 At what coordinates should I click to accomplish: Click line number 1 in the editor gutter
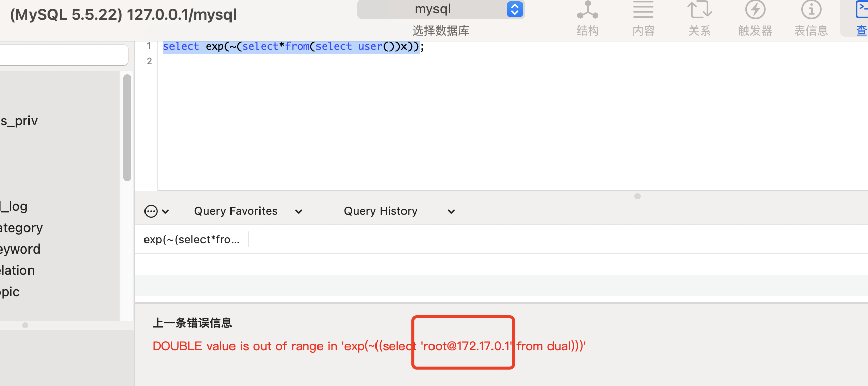(x=149, y=46)
